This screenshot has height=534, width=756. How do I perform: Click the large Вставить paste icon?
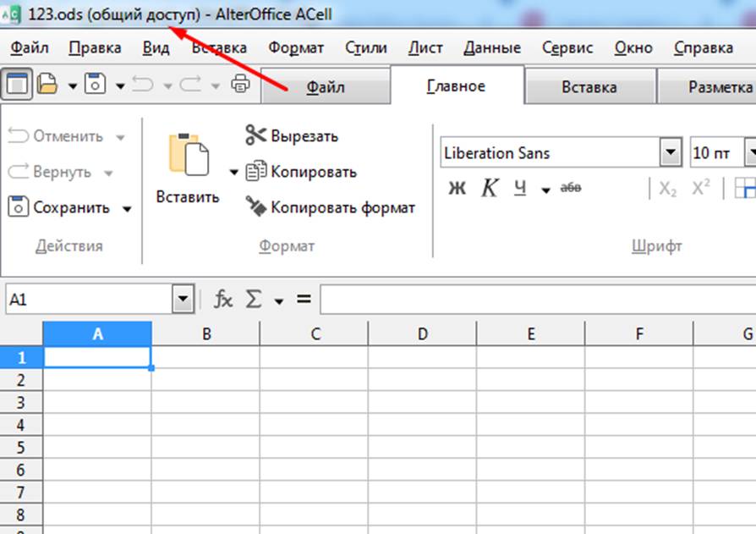(x=189, y=154)
